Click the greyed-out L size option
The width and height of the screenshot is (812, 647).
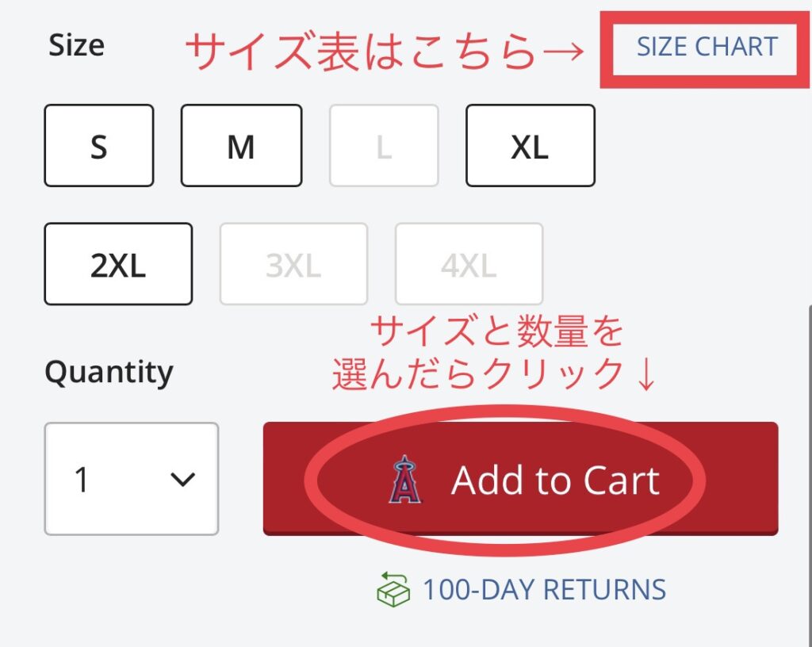(384, 146)
